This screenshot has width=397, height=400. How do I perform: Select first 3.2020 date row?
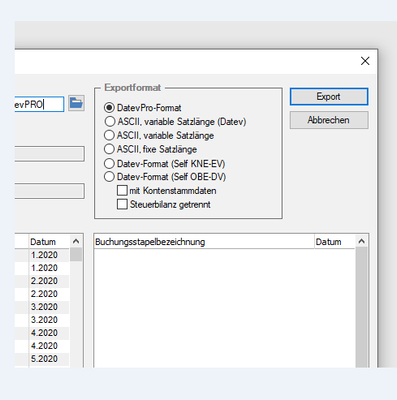click(x=42, y=307)
